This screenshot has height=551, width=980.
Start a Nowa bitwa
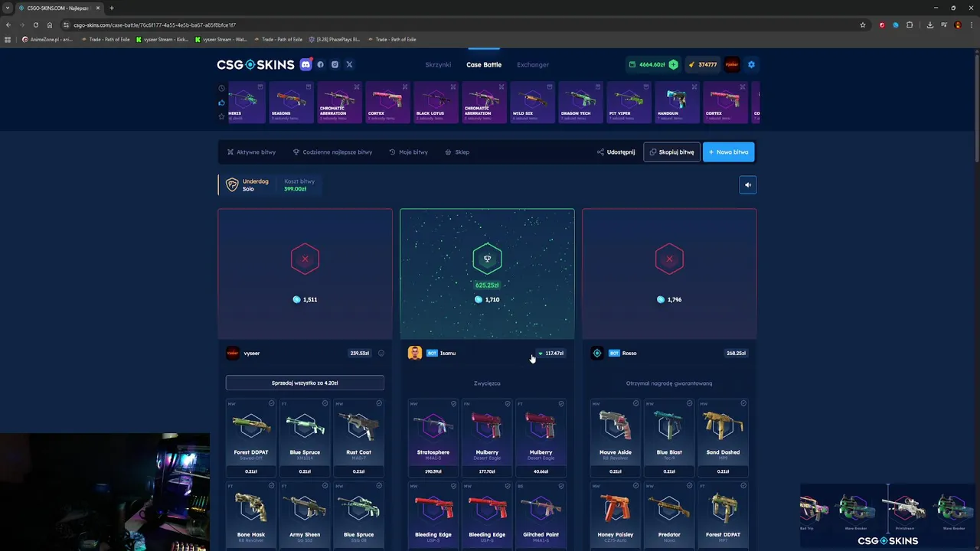728,152
